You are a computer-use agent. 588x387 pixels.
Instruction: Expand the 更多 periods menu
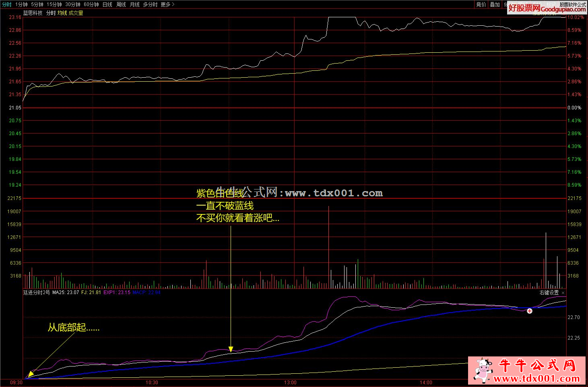(167, 4)
